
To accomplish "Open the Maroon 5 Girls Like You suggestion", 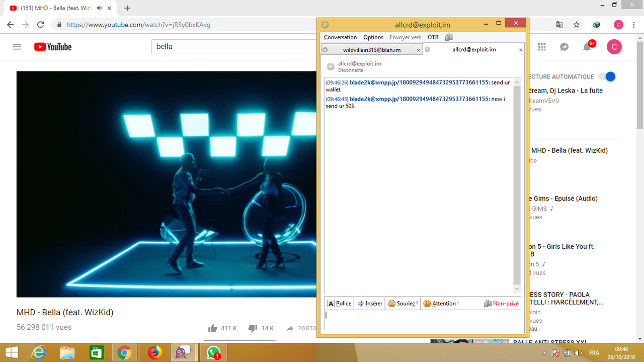I will point(561,250).
